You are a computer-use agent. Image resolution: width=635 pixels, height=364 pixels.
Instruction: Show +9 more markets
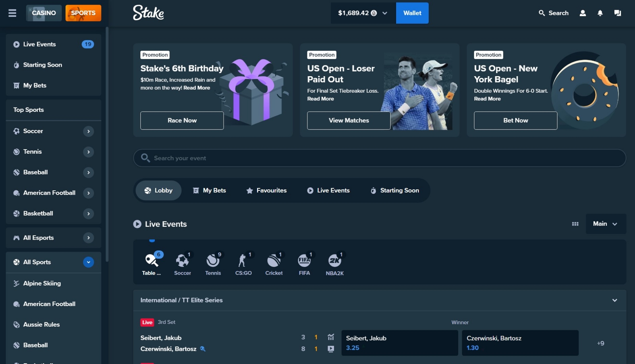point(601,343)
